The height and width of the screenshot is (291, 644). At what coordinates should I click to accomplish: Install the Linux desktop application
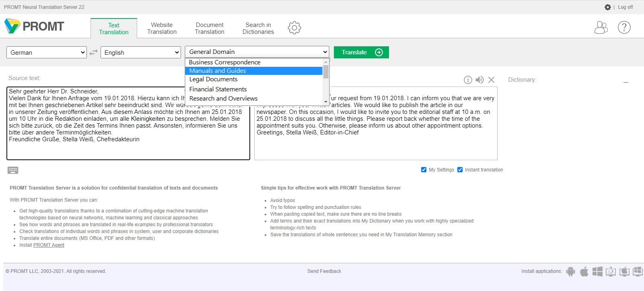(x=611, y=272)
